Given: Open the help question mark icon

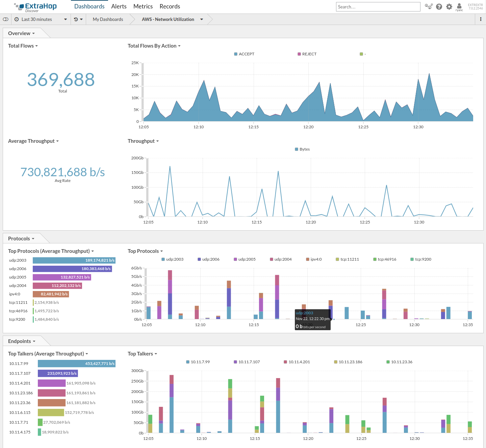Looking at the screenshot, I should pyautogui.click(x=439, y=6).
